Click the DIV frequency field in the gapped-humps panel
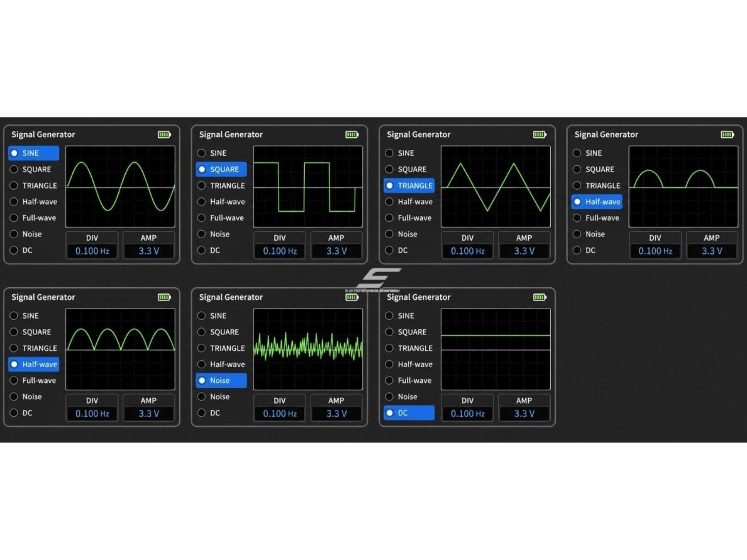 (655, 251)
